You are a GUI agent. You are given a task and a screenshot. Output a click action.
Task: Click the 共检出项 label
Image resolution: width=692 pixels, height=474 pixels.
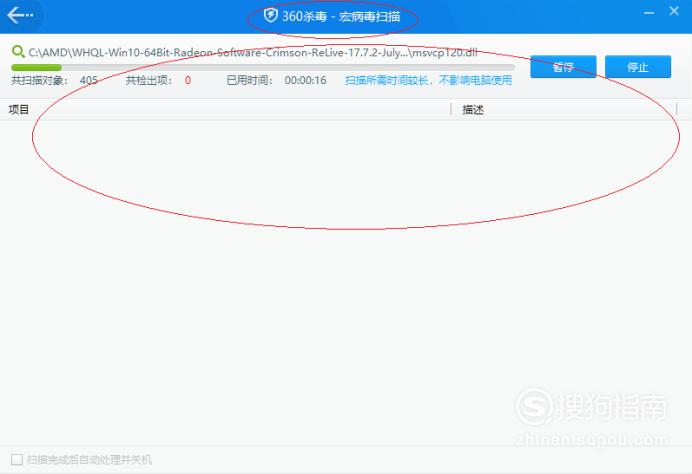[x=149, y=80]
